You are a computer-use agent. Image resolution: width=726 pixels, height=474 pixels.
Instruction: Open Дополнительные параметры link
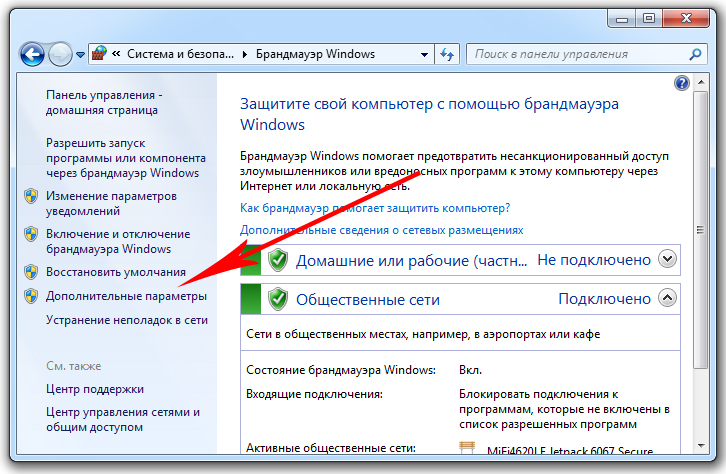click(127, 296)
